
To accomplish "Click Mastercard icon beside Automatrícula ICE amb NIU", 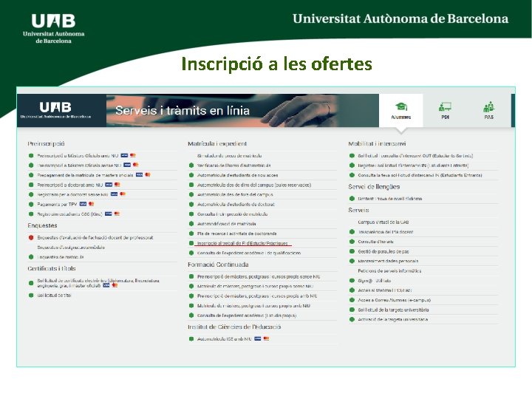I will coord(266,338).
